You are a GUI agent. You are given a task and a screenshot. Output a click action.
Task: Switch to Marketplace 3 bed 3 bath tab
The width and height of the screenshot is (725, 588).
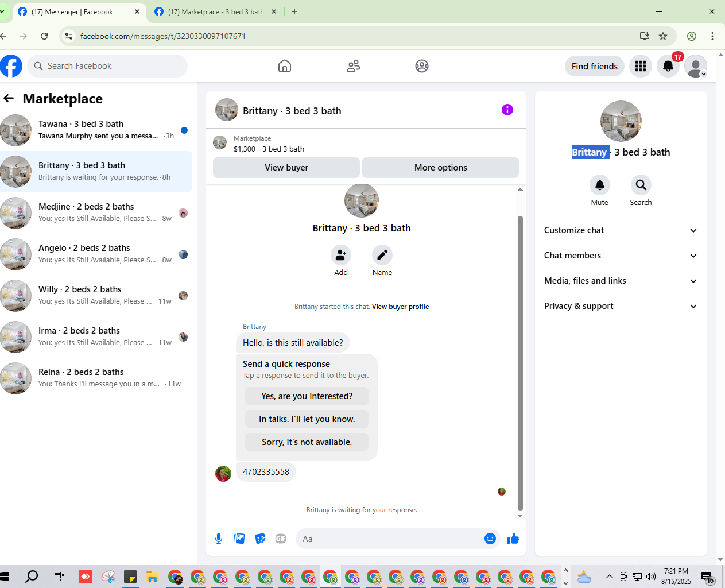[216, 11]
